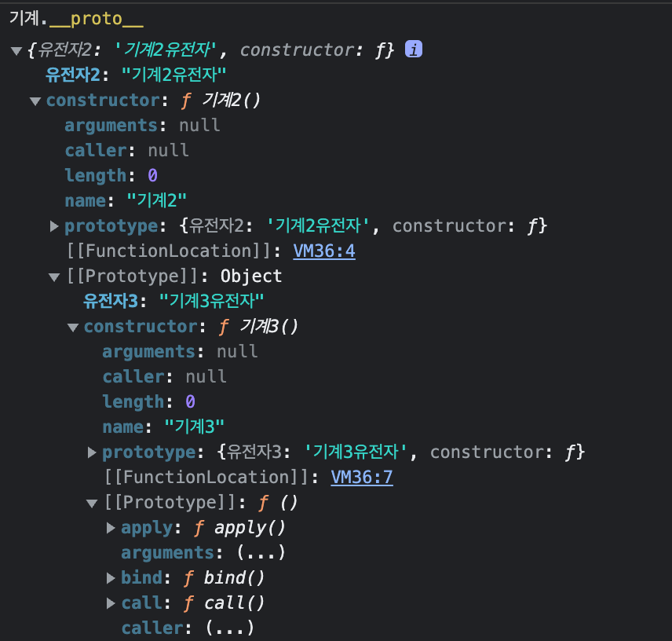The image size is (672, 641).
Task: Open the VM36:7 function location link
Action: [362, 477]
